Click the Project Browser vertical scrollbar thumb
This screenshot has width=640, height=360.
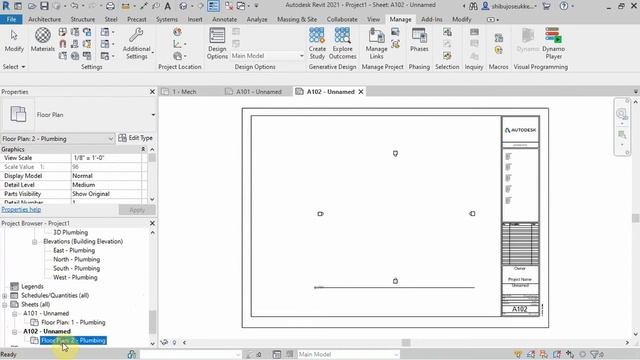coord(152,322)
